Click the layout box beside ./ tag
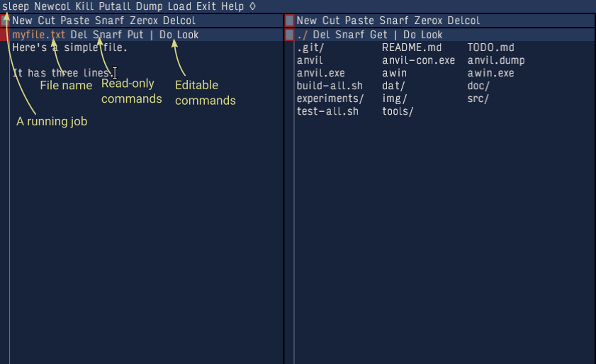 pyautogui.click(x=289, y=35)
